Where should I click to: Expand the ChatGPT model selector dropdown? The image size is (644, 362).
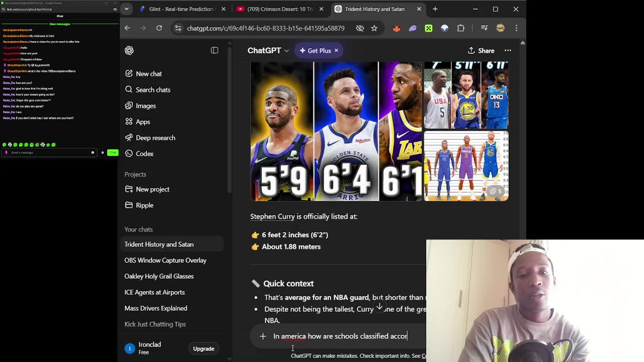click(268, 50)
